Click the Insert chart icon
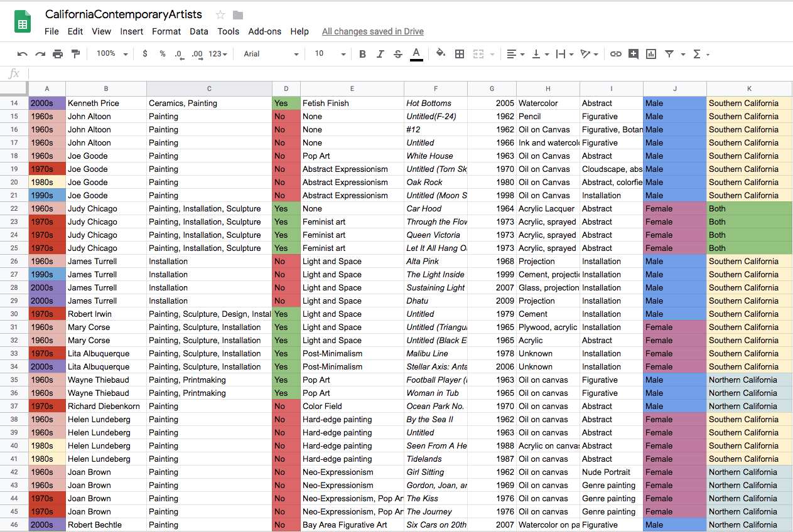 pos(651,54)
